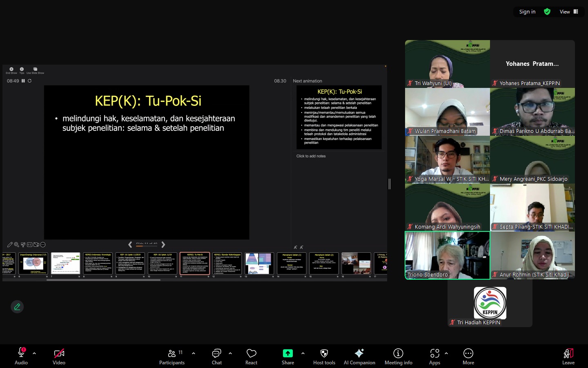Open the View layout menu
The image size is (588, 368).
pos(569,12)
